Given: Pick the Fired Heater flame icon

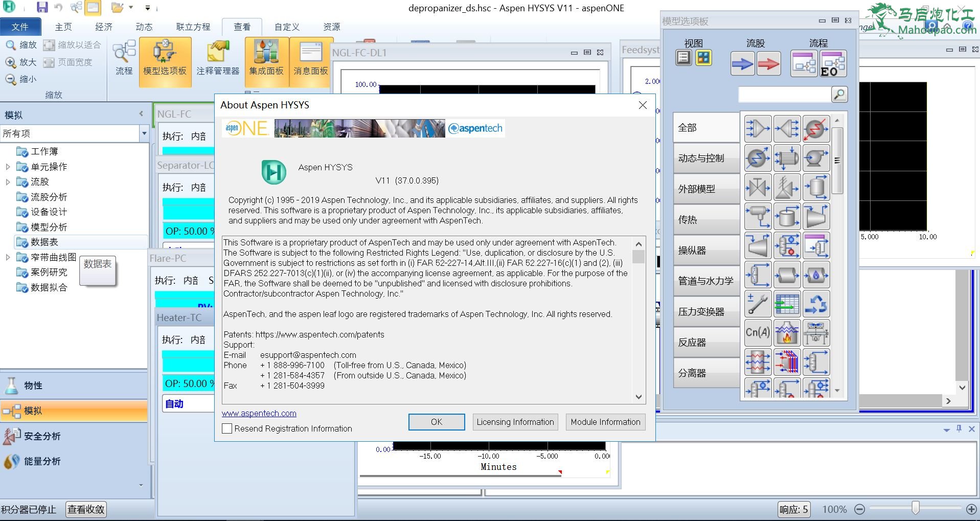Looking at the screenshot, I should tap(787, 333).
